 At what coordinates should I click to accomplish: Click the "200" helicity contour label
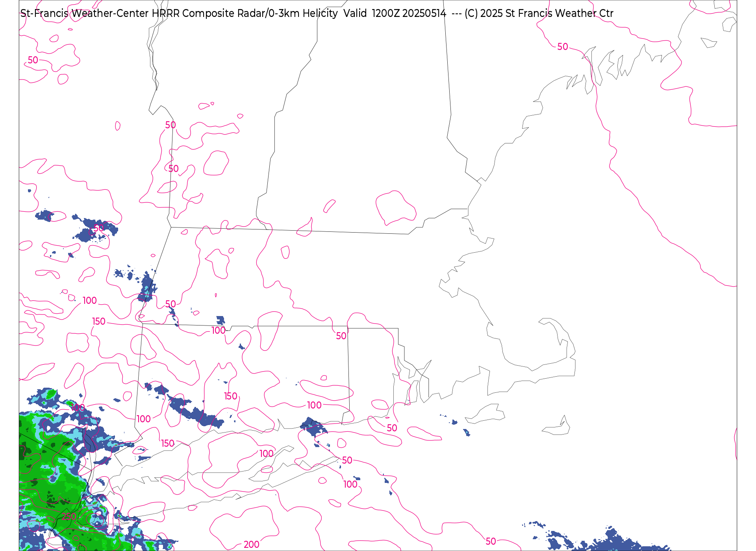point(251,544)
